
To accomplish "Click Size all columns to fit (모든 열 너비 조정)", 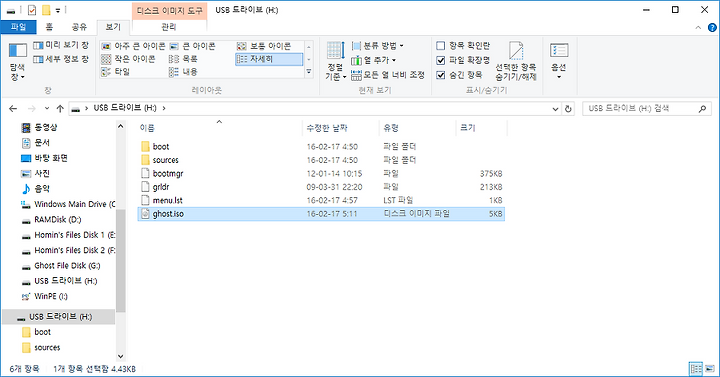I will [x=388, y=75].
